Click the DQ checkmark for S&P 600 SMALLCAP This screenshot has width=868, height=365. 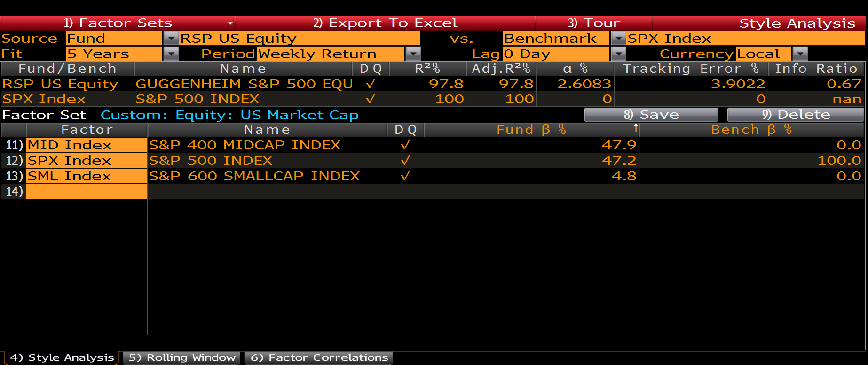tap(405, 176)
